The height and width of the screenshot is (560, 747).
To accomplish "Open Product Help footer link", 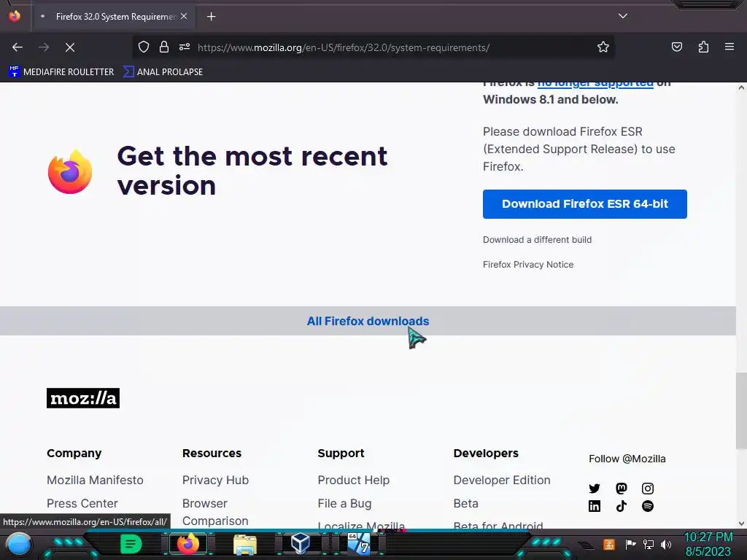I will click(x=354, y=480).
